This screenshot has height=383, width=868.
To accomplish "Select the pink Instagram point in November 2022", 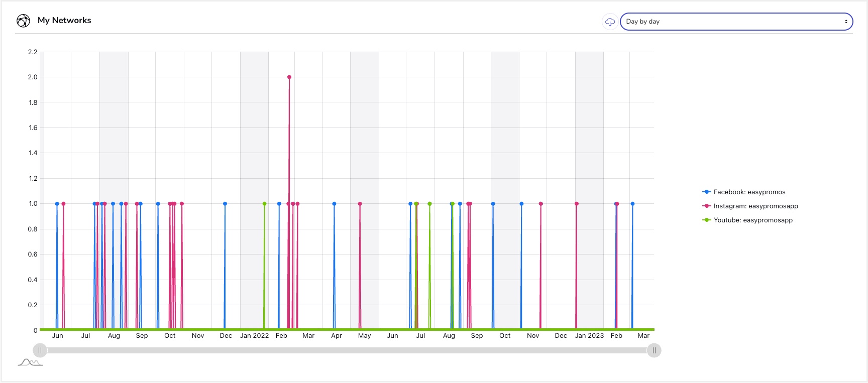I will point(541,204).
